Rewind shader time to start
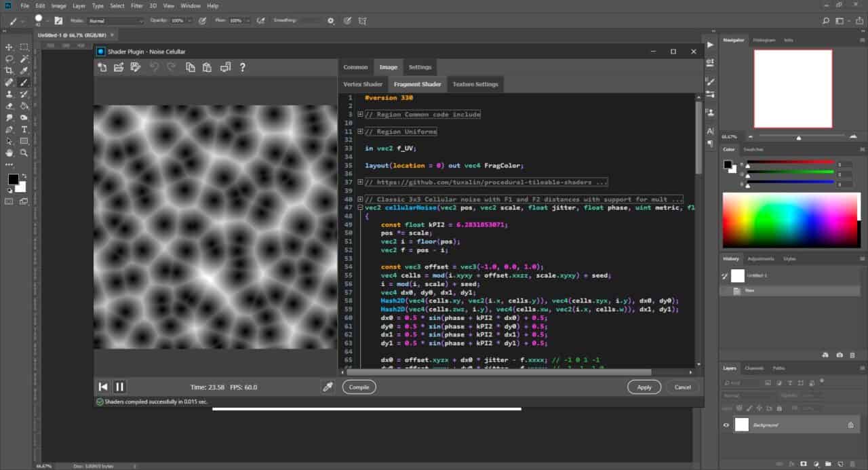 103,387
